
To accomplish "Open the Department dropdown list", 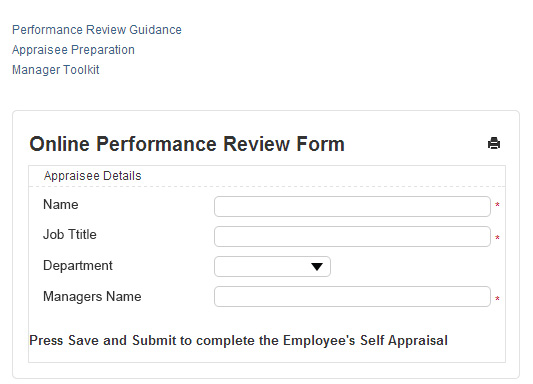I will coord(272,266).
